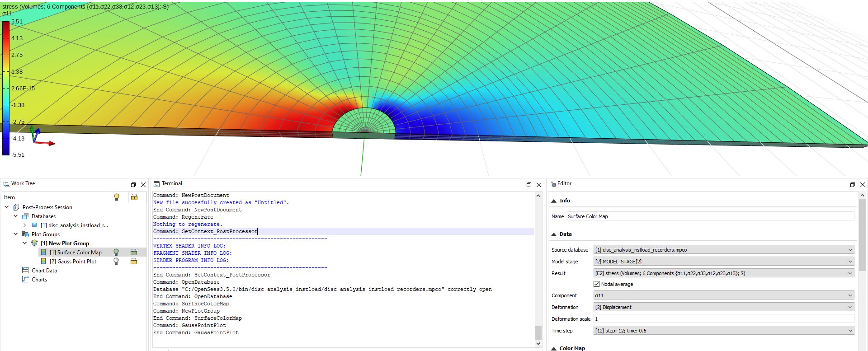The width and height of the screenshot is (868, 351).
Task: Open the Time step dropdown
Action: click(x=724, y=331)
